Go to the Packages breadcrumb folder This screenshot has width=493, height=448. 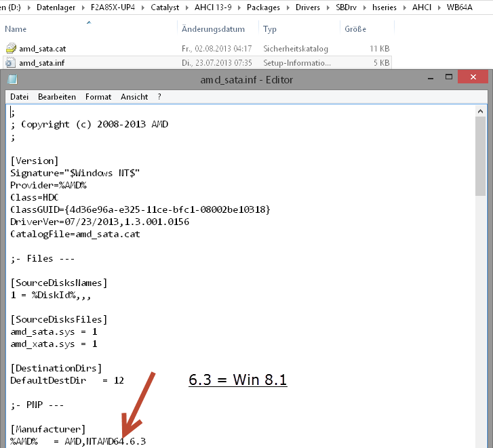263,7
